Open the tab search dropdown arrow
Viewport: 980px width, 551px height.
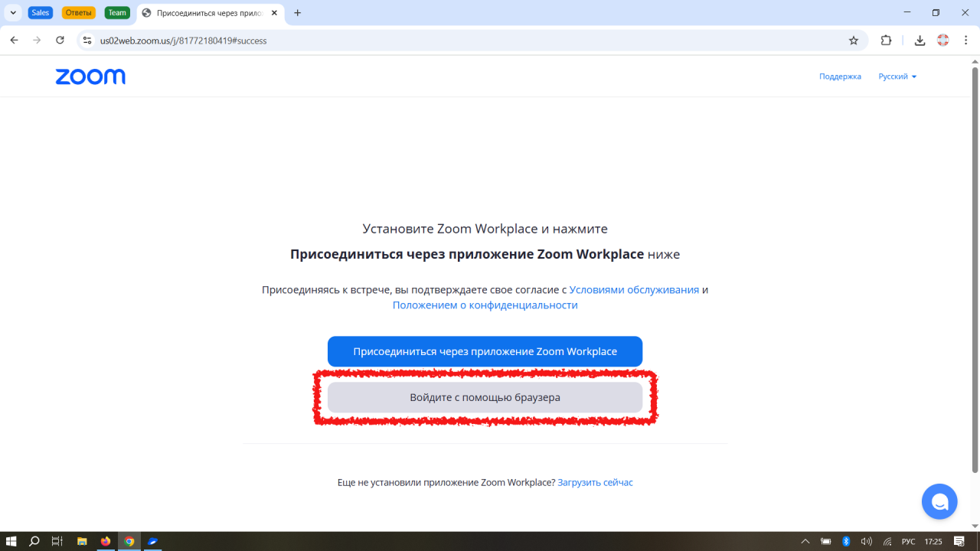point(13,13)
